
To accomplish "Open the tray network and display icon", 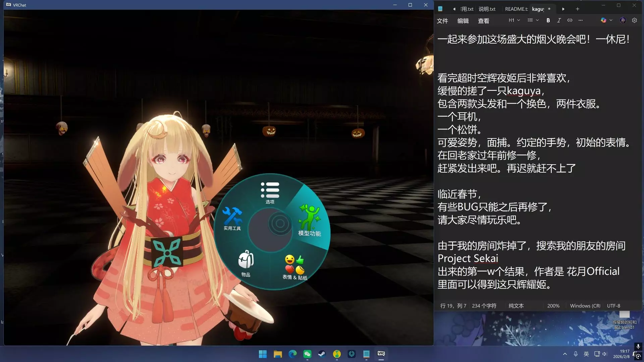I will click(597, 354).
